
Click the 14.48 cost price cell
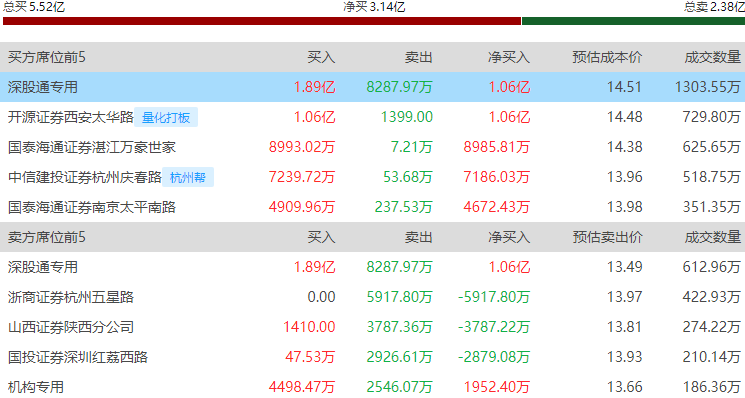tap(624, 117)
